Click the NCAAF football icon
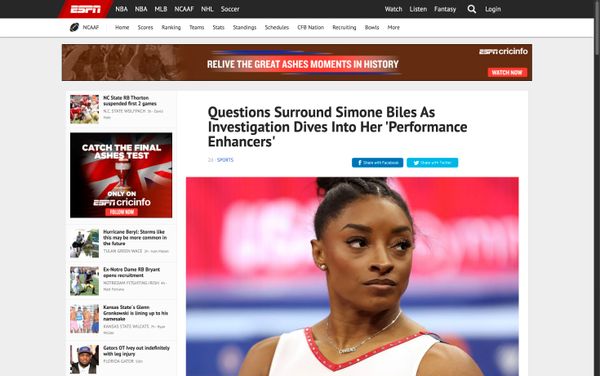 coord(74,27)
